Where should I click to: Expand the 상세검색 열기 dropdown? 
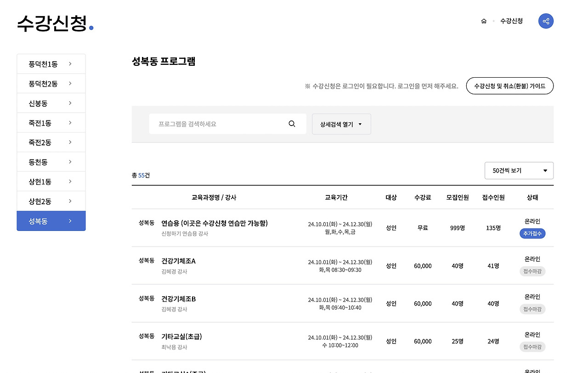click(x=341, y=124)
